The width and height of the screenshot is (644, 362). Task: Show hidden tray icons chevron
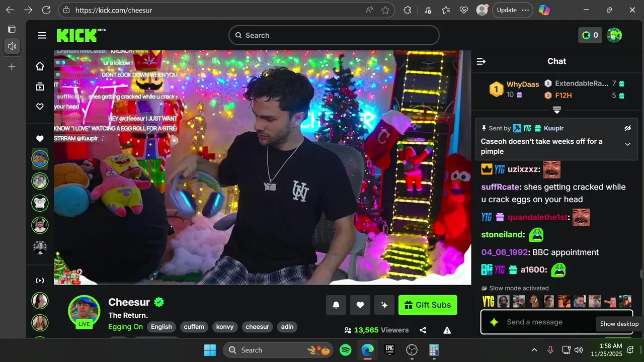pos(534,350)
